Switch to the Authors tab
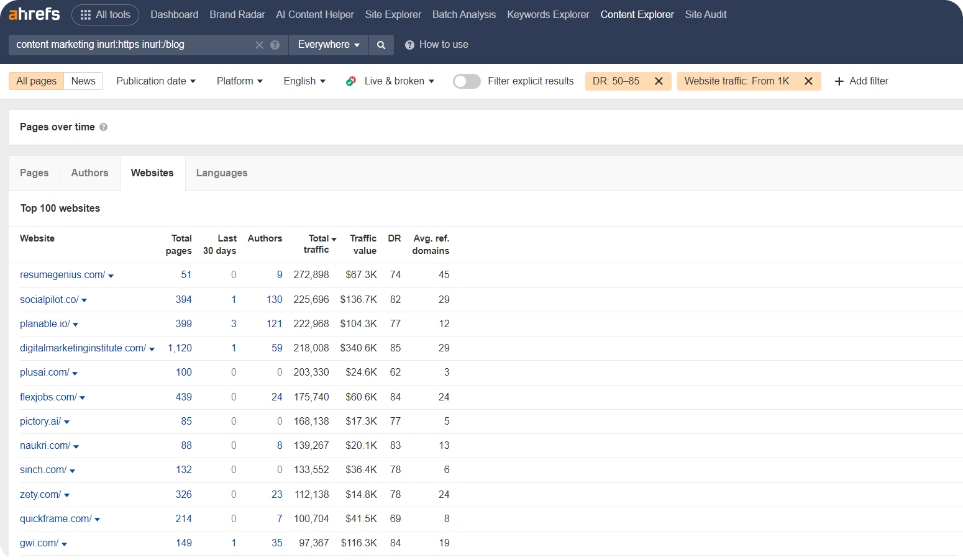 89,173
